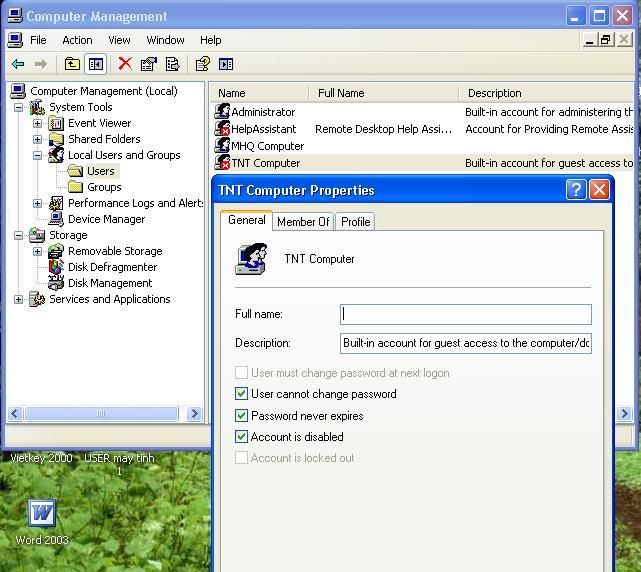Uncheck User cannot change password
This screenshot has height=572, width=641.
[x=241, y=394]
